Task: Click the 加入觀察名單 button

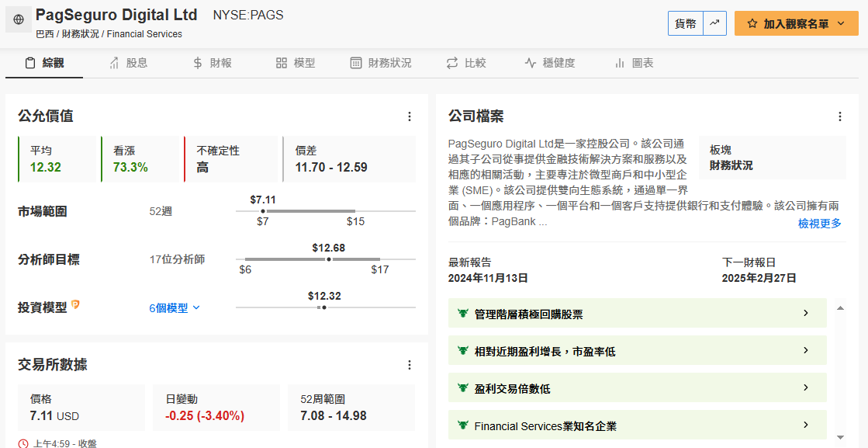Action: [796, 23]
